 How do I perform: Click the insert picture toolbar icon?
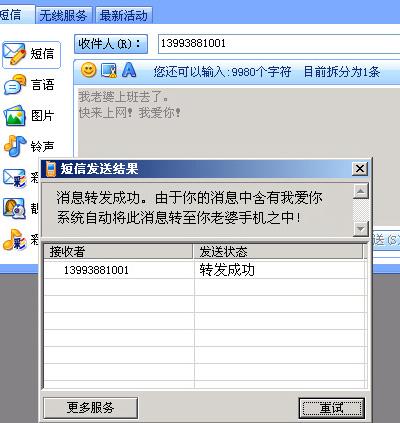109,70
